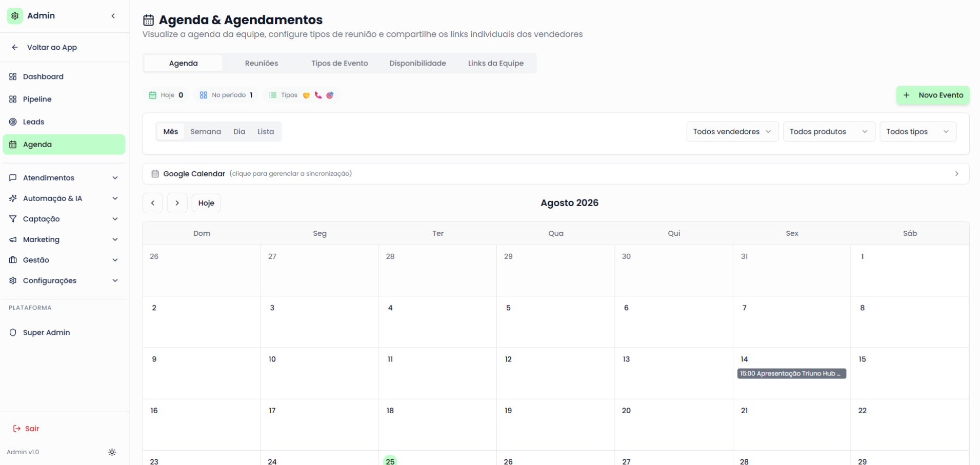Click the Agenda & Agendamentos header calendar icon

[148, 20]
